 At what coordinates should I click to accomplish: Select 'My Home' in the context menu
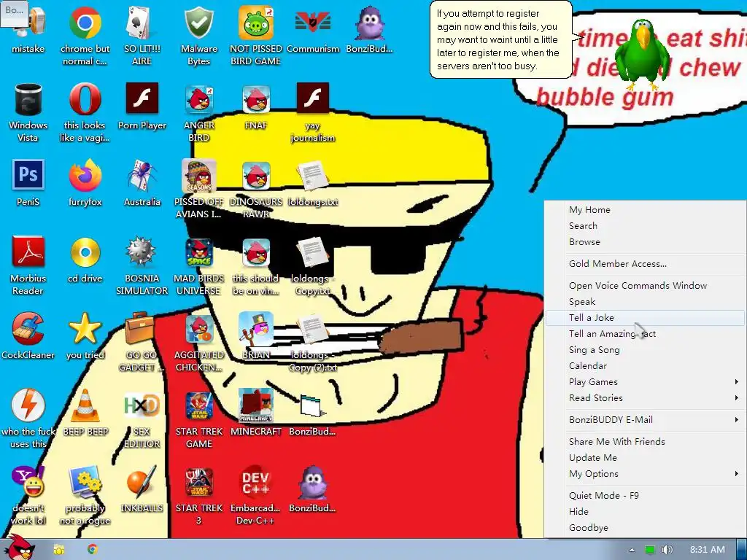pos(645,209)
